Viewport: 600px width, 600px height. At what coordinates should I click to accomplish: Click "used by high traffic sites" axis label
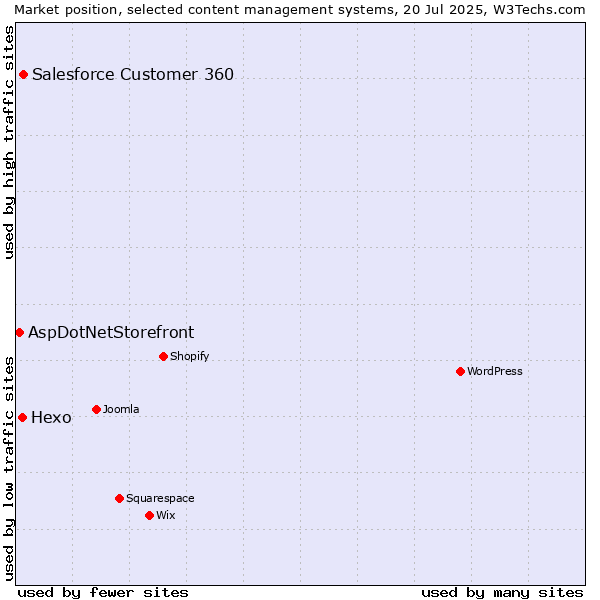tap(8, 142)
